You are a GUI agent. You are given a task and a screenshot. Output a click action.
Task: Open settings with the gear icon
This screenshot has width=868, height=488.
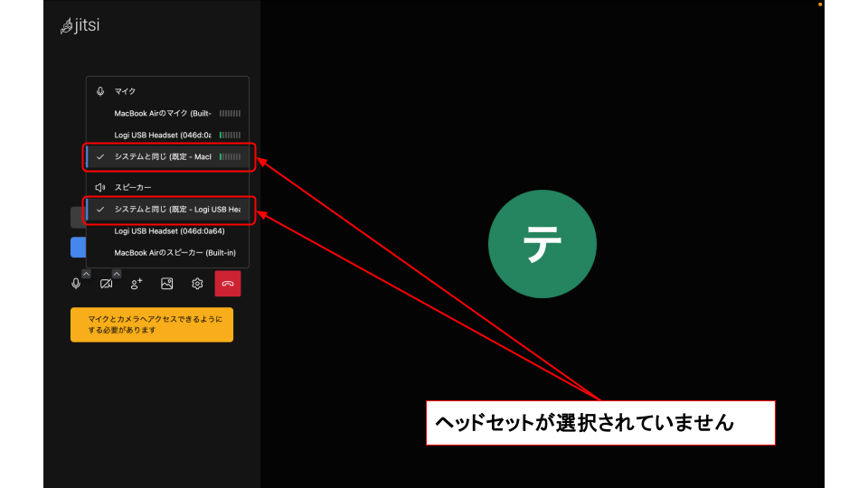click(197, 284)
